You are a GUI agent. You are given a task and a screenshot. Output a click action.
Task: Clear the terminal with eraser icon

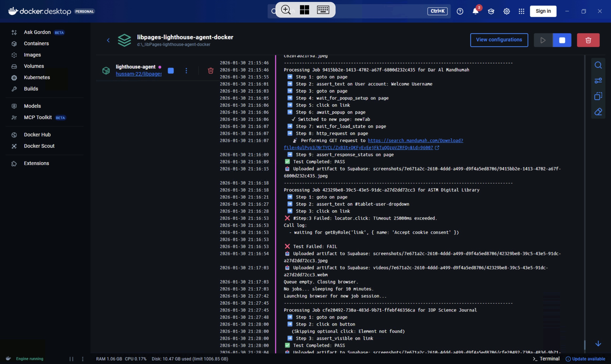click(x=598, y=112)
